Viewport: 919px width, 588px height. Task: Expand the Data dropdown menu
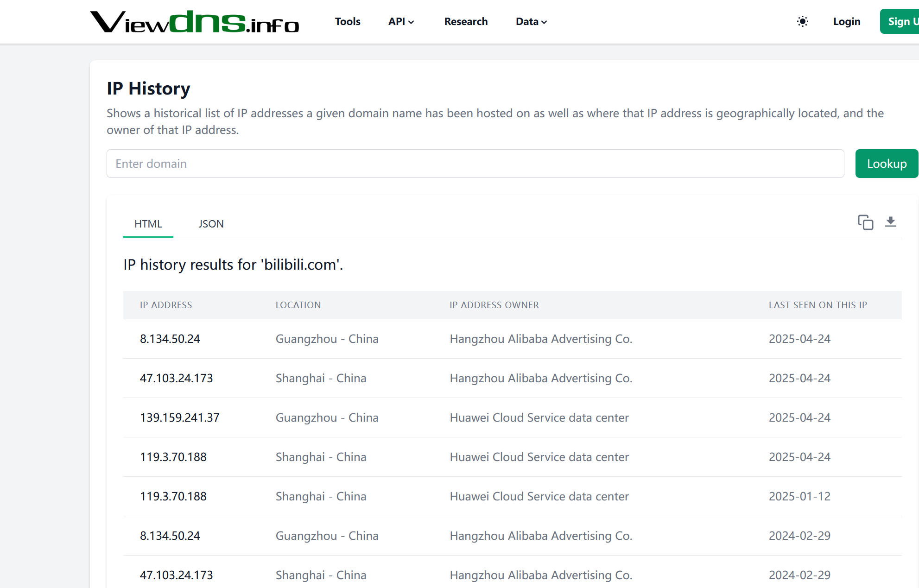tap(531, 21)
